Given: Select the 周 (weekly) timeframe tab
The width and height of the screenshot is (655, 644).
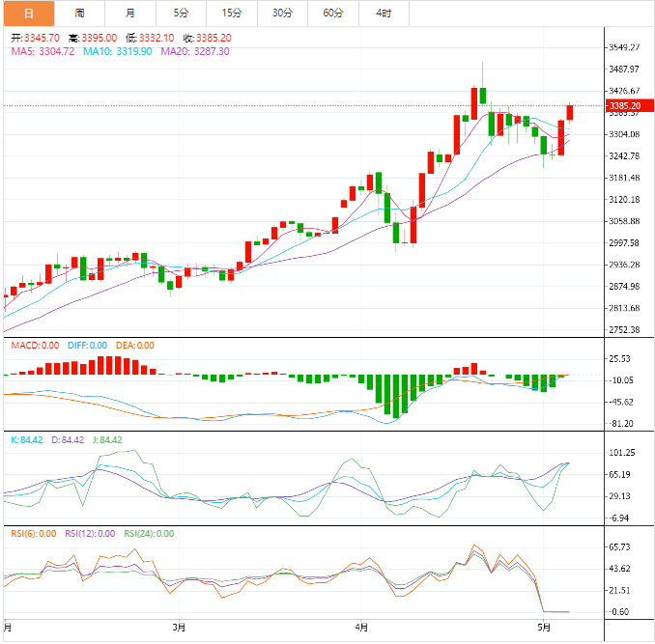Looking at the screenshot, I should (x=79, y=14).
